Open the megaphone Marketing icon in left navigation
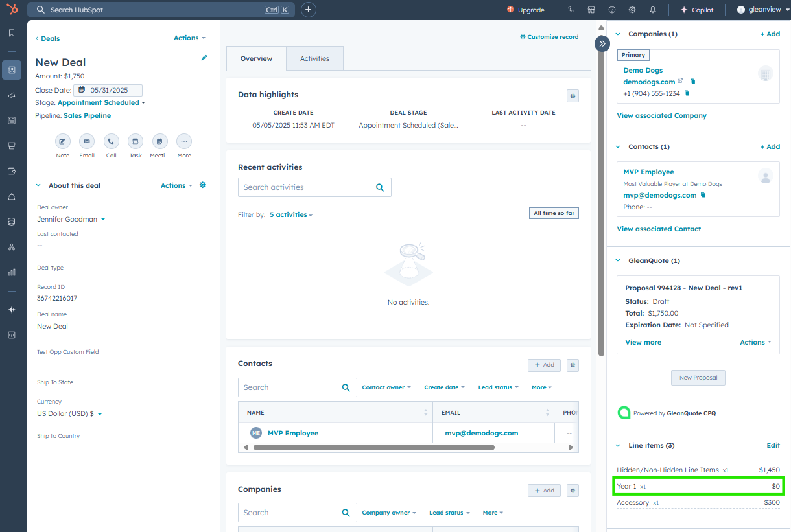The width and height of the screenshot is (791, 532). click(x=12, y=95)
